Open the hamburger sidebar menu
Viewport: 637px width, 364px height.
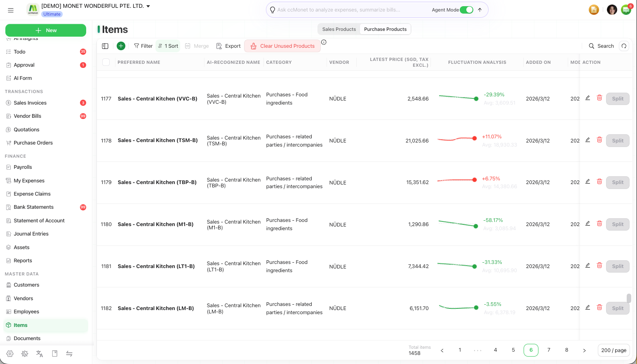coord(11,10)
